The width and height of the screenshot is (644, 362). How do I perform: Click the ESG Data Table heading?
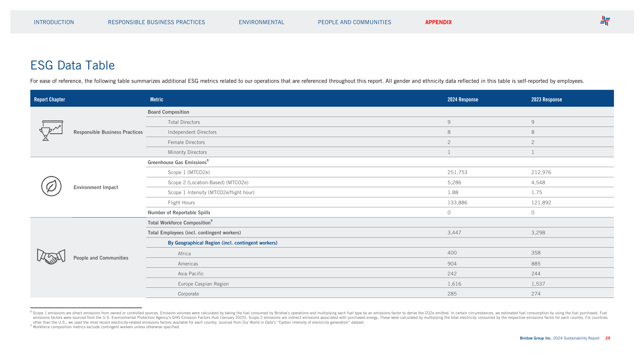pyautogui.click(x=72, y=65)
